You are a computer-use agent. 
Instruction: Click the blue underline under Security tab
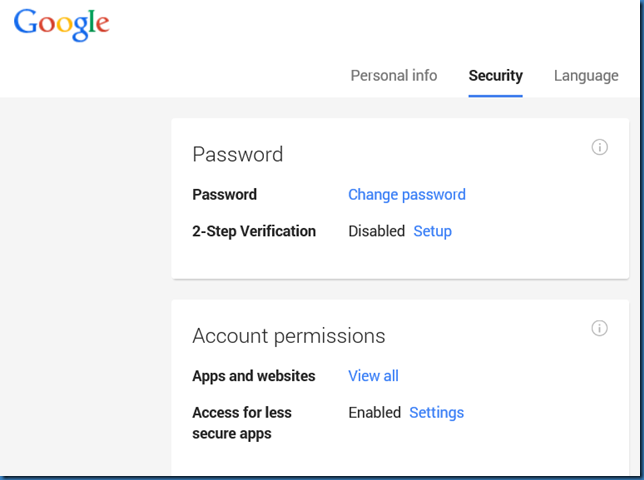tap(495, 95)
